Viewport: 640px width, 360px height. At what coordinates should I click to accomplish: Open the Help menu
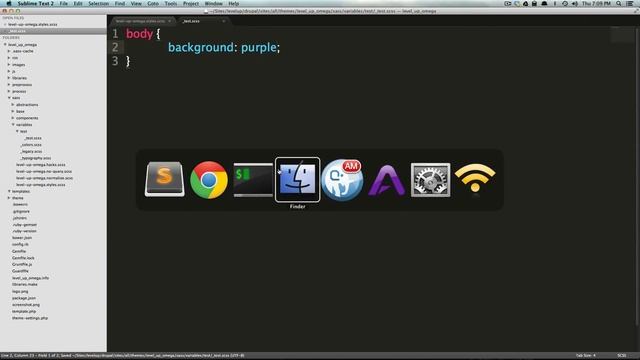(x=234, y=3)
